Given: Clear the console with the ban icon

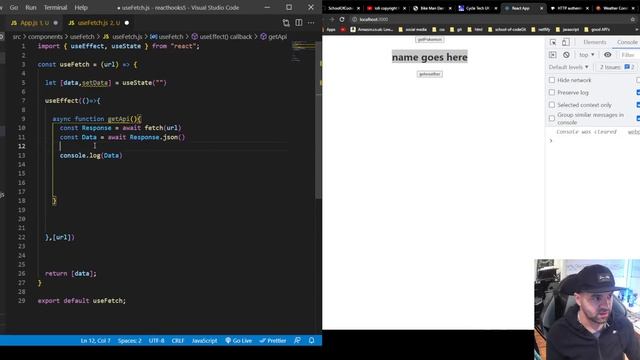Looking at the screenshot, I should [566, 55].
